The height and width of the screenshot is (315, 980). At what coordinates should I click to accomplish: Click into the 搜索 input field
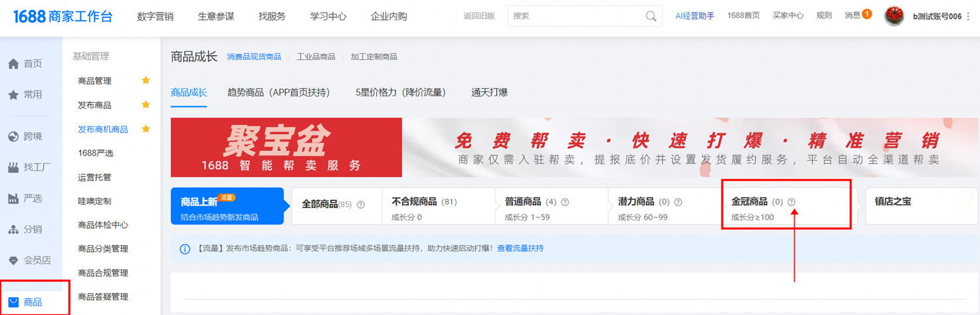575,16
